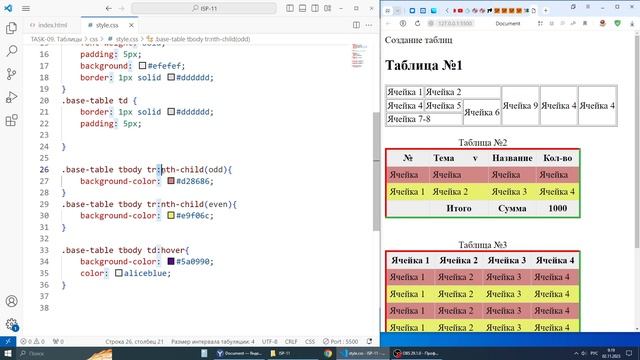Open the ISP-11 folder taskbar item
The height and width of the screenshot is (360, 640).
tap(281, 353)
